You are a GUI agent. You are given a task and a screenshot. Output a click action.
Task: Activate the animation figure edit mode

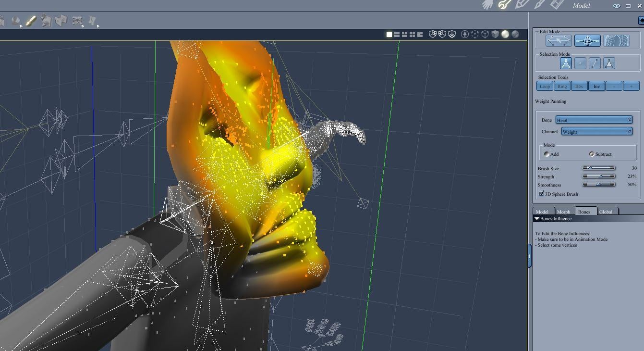tap(587, 41)
